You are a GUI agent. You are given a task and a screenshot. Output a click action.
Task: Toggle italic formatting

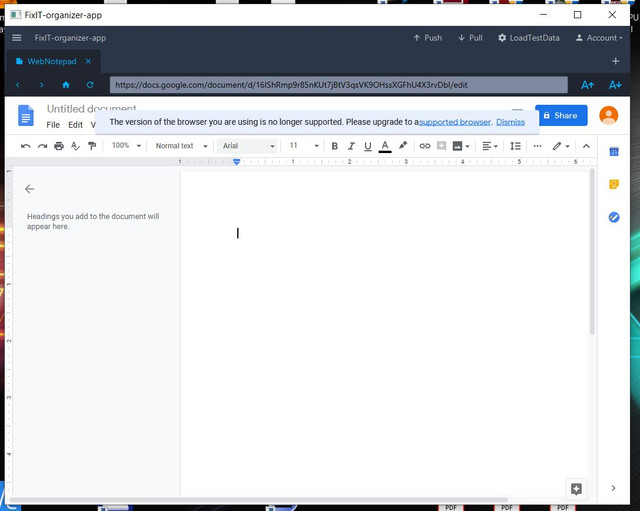tap(351, 146)
